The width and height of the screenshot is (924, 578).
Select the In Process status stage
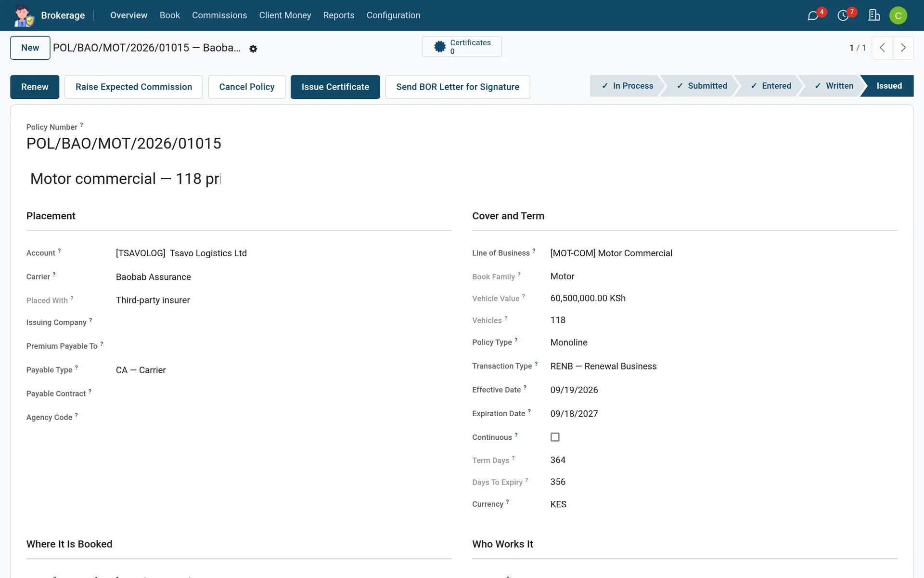click(627, 86)
